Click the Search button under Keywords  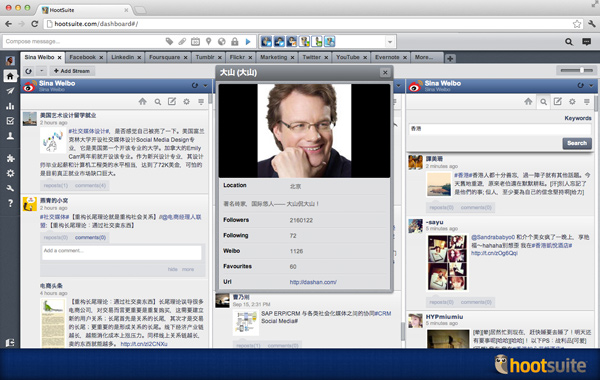577,143
